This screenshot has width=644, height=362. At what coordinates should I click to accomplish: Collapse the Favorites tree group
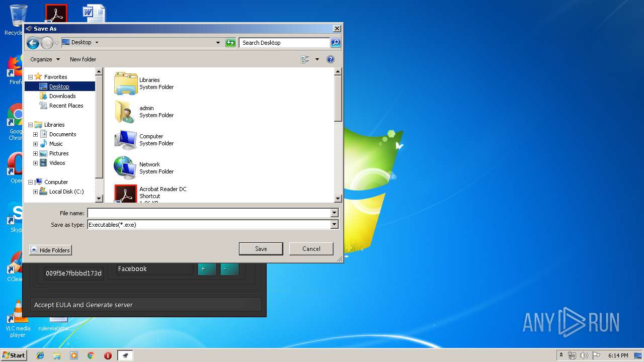30,77
